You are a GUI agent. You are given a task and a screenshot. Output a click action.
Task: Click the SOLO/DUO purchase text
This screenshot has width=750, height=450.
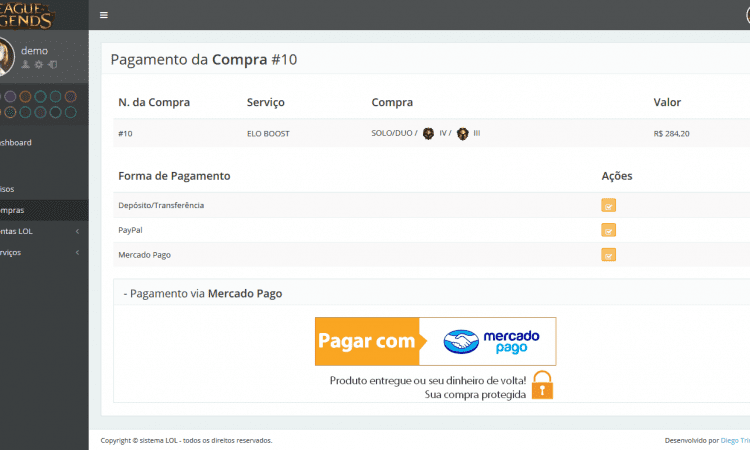pyautogui.click(x=394, y=133)
